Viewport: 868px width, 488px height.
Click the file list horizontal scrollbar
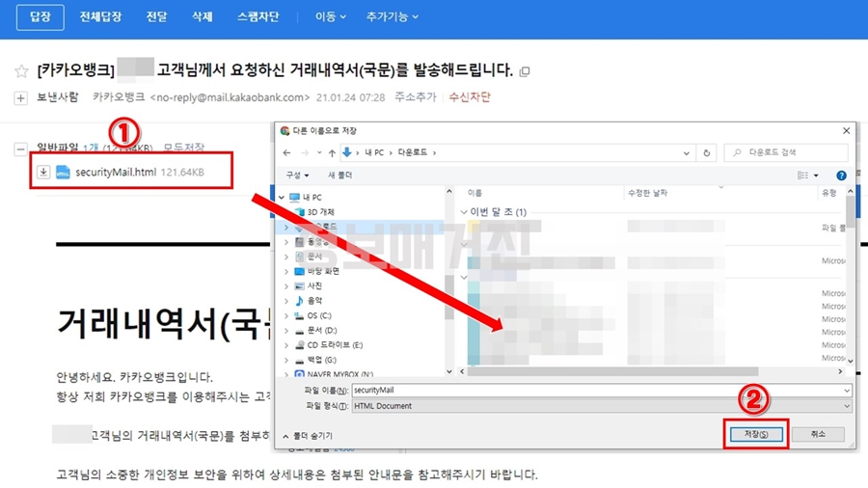612,372
